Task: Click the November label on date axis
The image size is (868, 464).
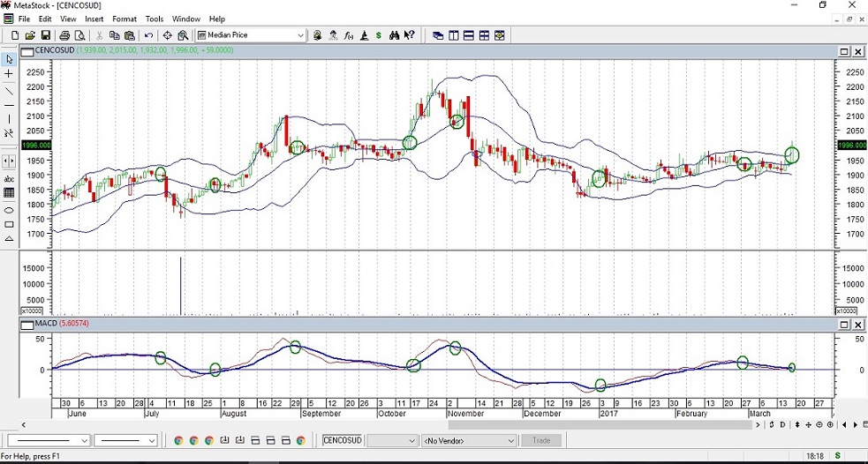Action: click(x=465, y=414)
